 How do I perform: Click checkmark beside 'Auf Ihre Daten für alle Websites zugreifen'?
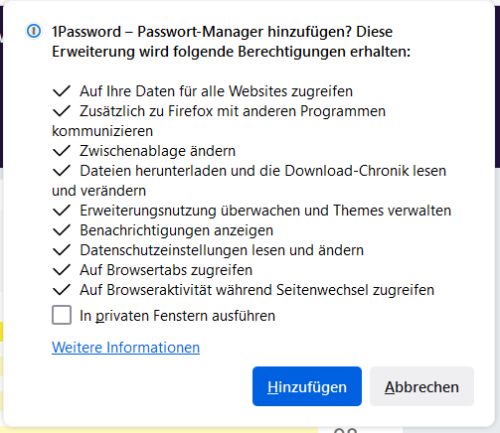[61, 91]
